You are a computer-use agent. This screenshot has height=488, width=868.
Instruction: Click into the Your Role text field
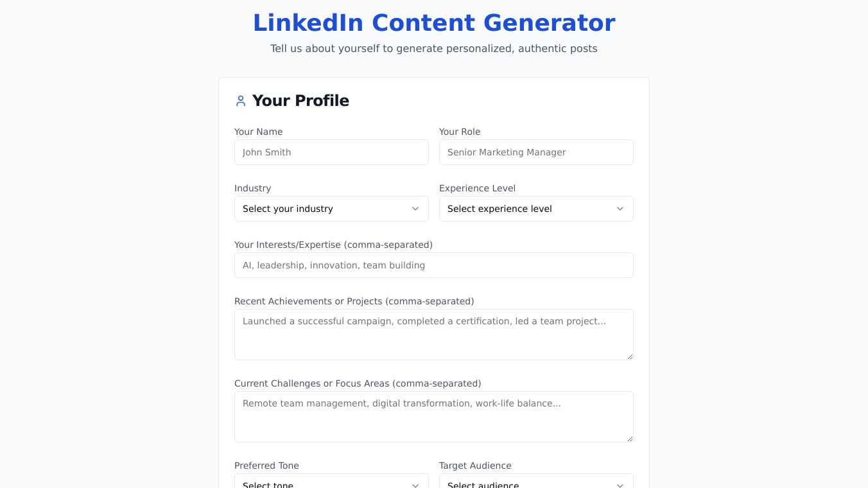pos(536,152)
